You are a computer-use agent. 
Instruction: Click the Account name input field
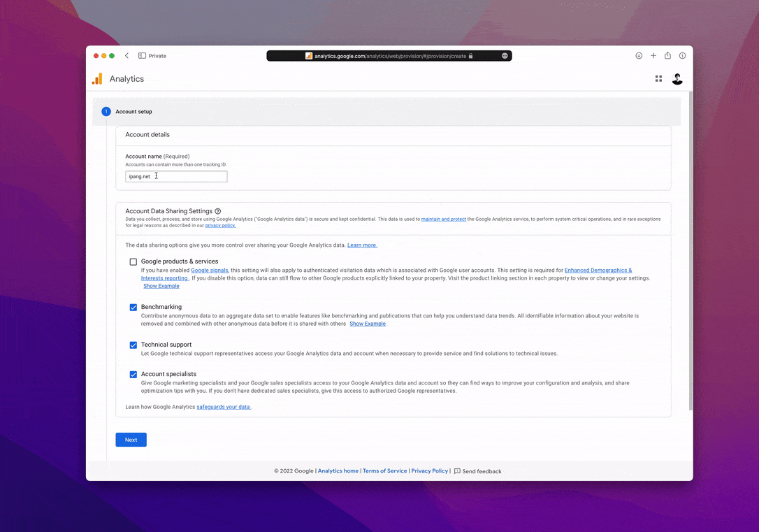[176, 177]
